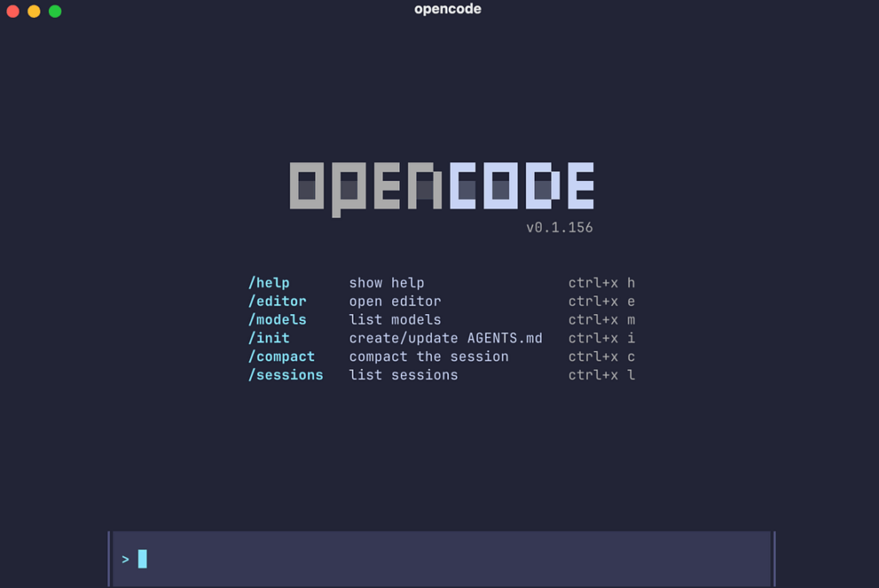Click the blinking cursor in the prompt

click(142, 558)
